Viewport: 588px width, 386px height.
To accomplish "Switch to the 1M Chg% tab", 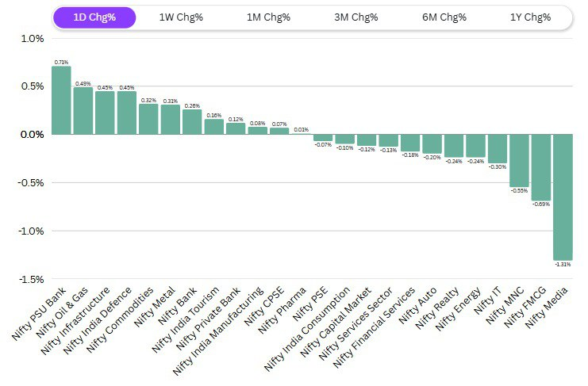I will (268, 17).
